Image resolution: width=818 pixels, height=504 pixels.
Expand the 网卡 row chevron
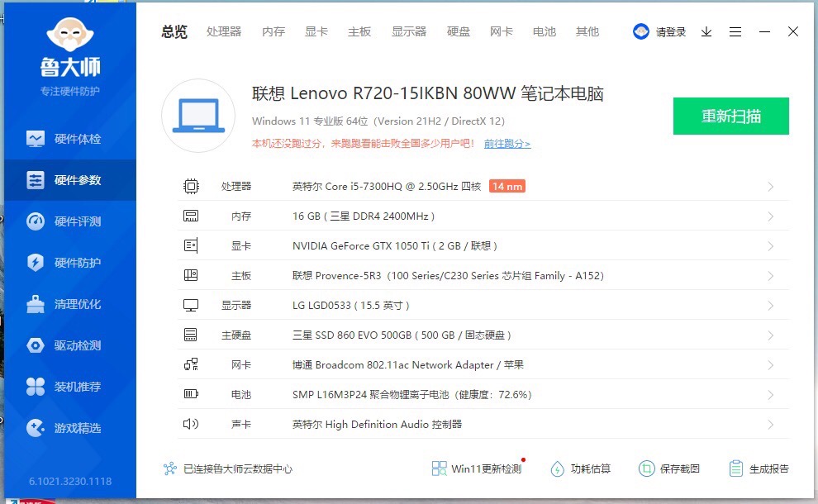click(x=771, y=365)
